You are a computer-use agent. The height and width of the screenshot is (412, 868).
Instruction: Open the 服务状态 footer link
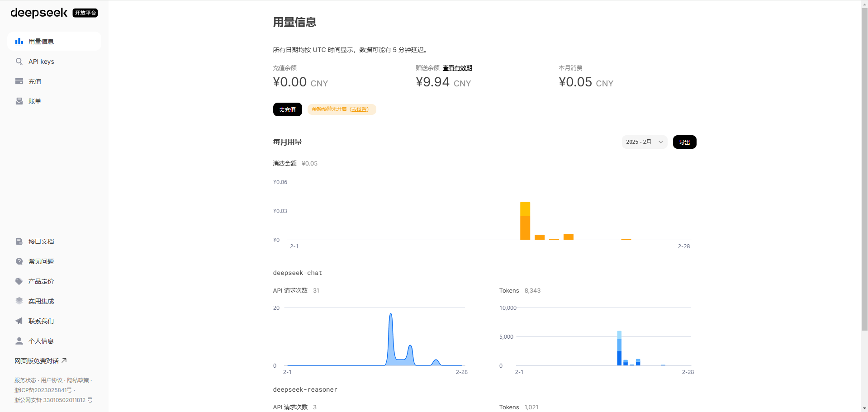point(25,380)
